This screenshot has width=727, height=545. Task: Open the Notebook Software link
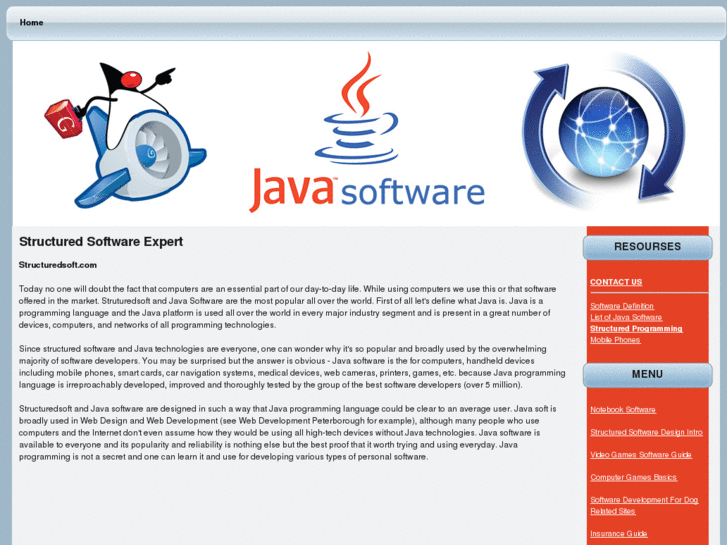(x=623, y=410)
